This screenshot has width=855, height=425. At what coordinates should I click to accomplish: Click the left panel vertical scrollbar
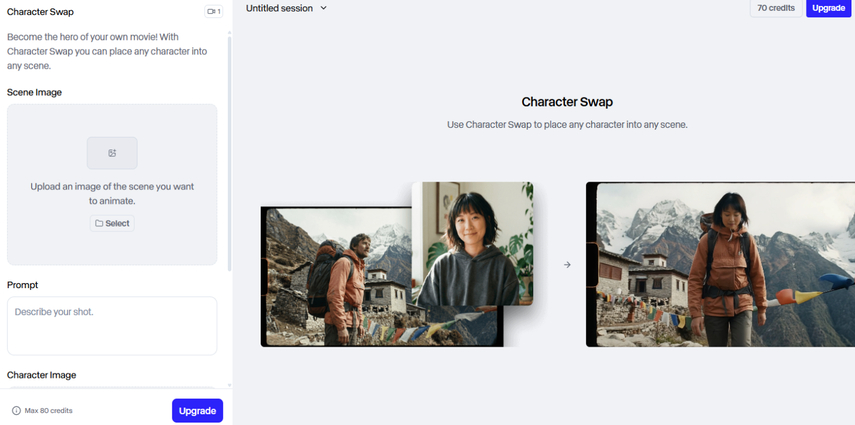(230, 153)
